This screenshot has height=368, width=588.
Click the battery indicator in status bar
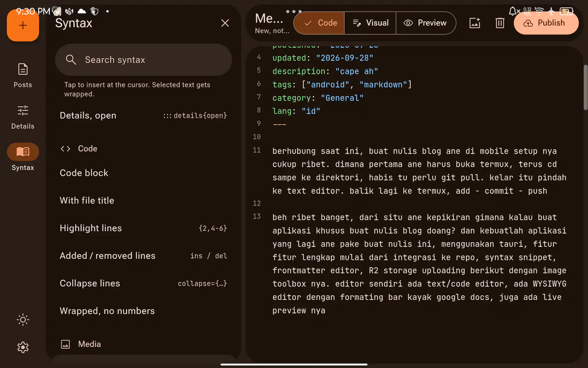coord(566,11)
